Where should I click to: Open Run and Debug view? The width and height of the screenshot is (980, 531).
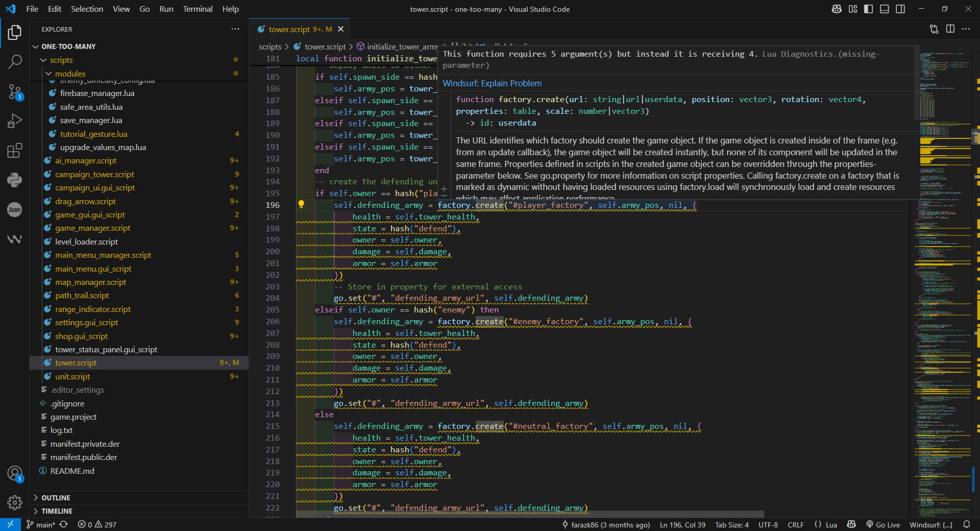15,121
